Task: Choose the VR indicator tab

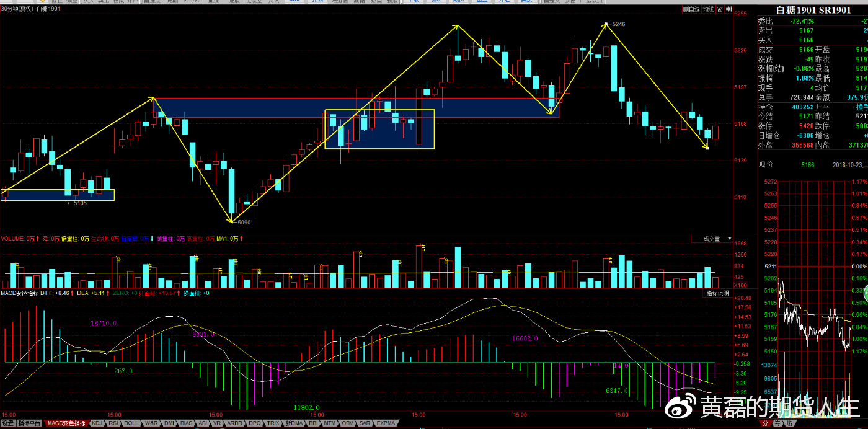Action: 218,423
